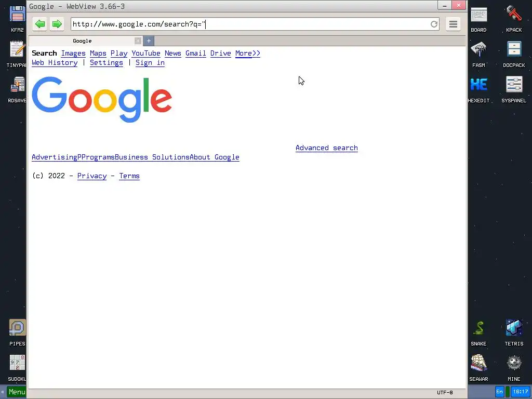The image size is (532, 399).
Task: Click the bold Search label
Action: [44, 54]
